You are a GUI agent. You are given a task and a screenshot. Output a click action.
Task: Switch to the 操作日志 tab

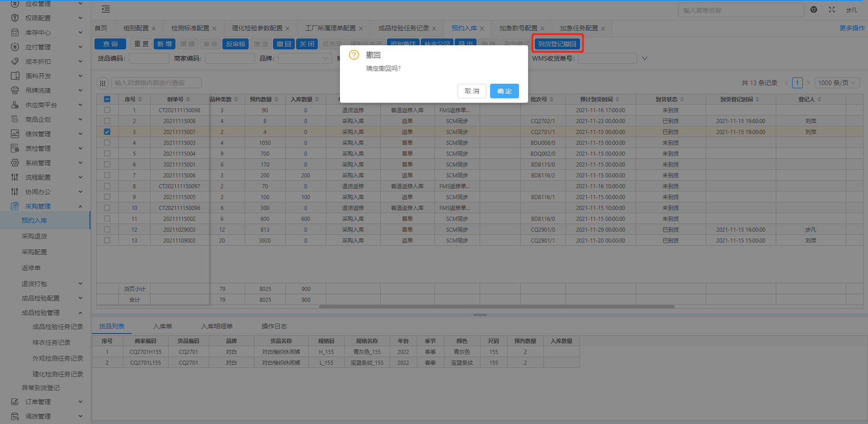pos(274,326)
